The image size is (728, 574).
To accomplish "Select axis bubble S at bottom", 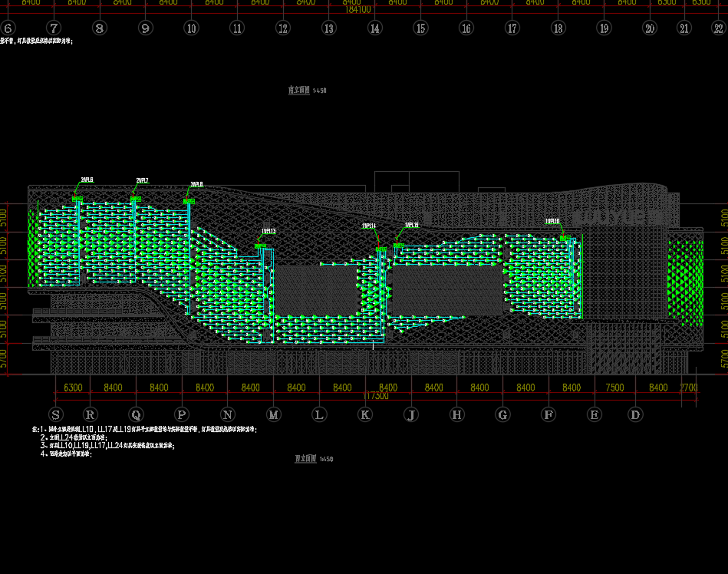I will tap(54, 415).
